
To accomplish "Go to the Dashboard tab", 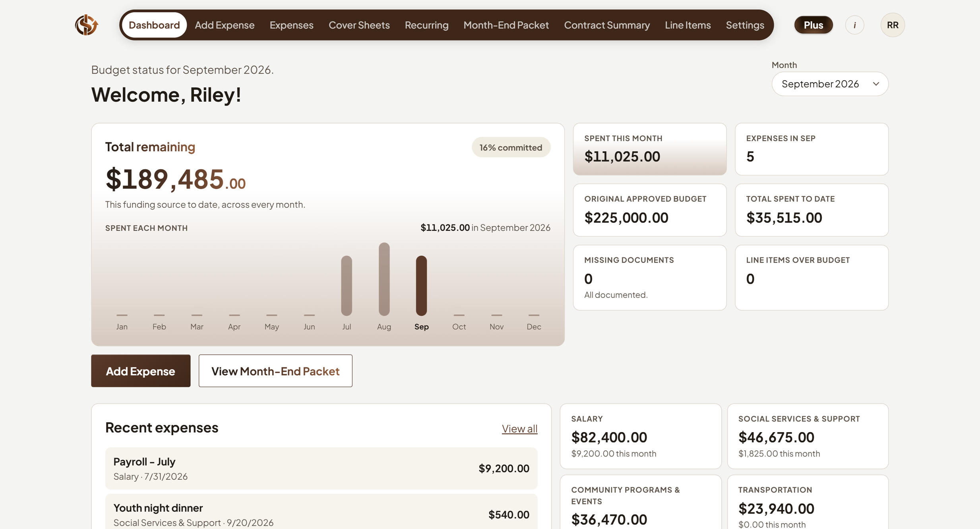I will point(154,25).
